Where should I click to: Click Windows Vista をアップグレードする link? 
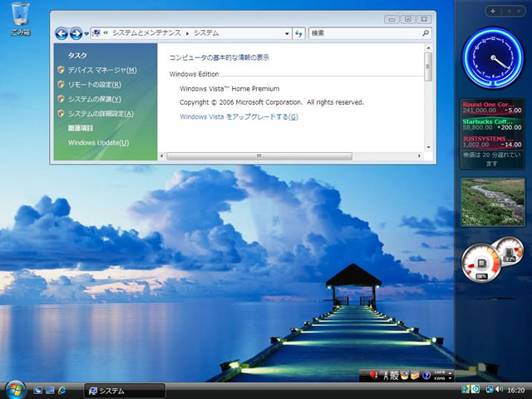239,116
